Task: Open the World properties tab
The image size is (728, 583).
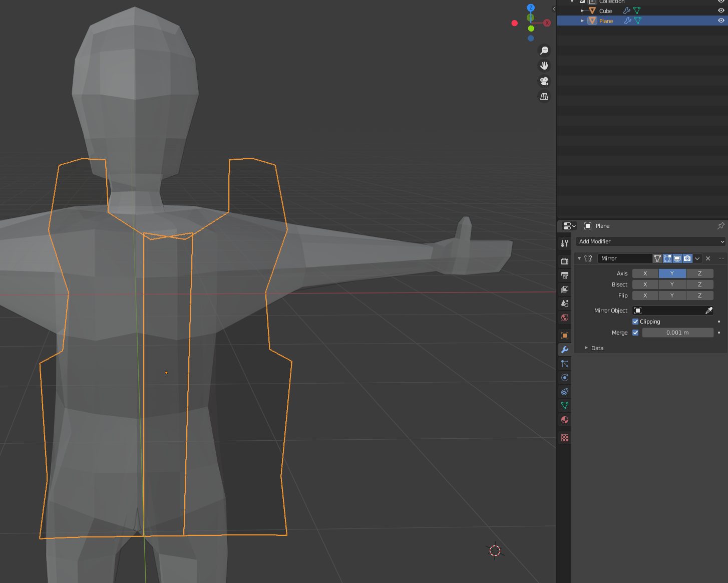Action: [x=565, y=317]
